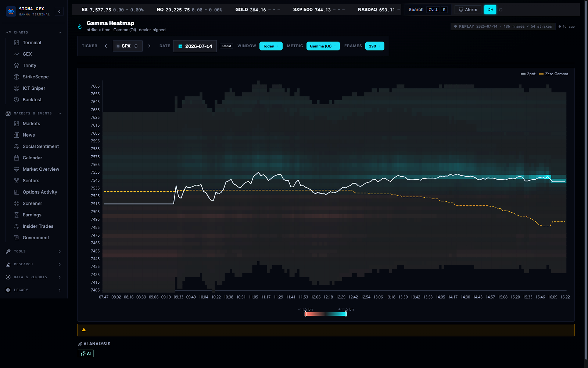The width and height of the screenshot is (588, 368).
Task: Click the left handle of color scale
Action: [305, 314]
